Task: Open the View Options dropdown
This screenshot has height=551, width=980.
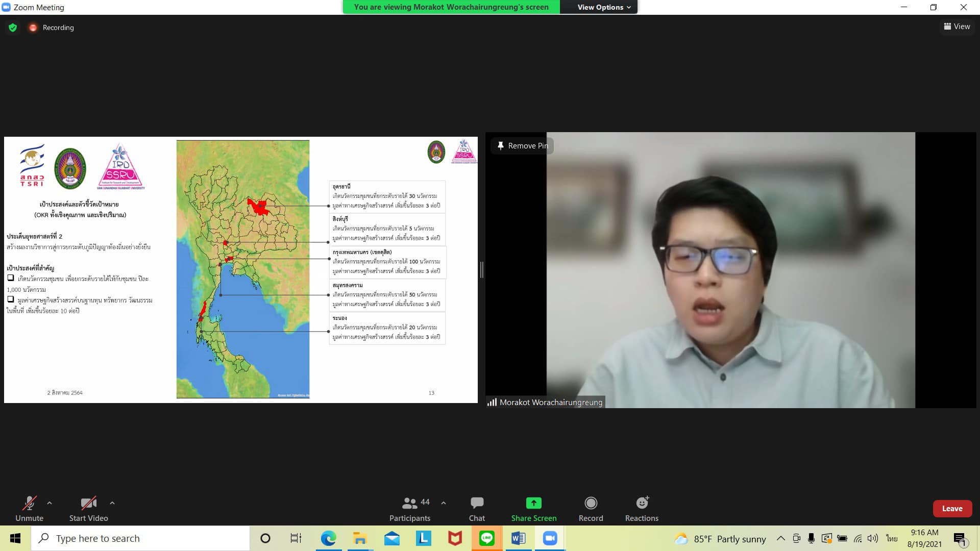Action: (604, 7)
